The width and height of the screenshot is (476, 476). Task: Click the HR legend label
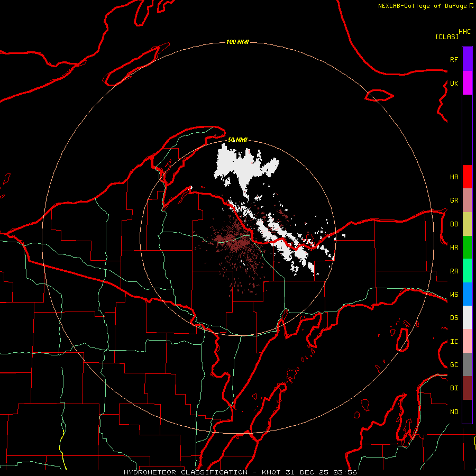click(x=454, y=248)
